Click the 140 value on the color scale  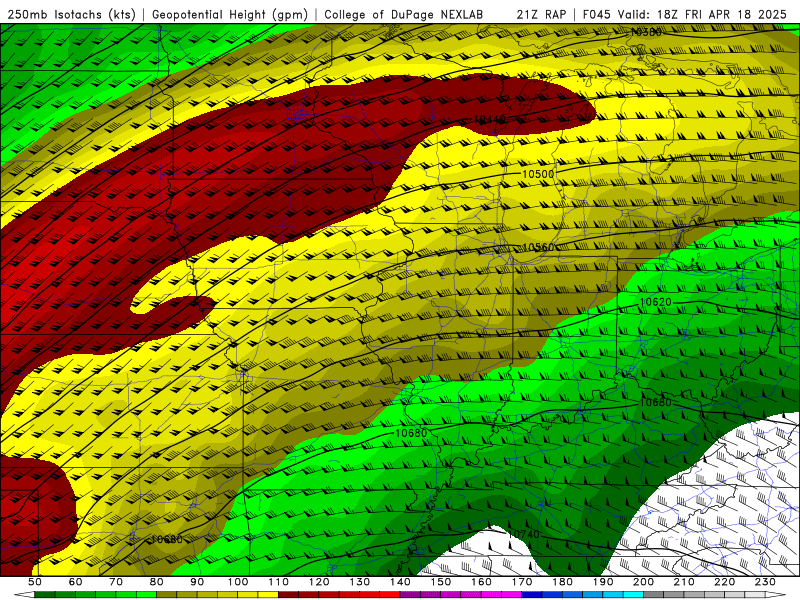click(x=401, y=582)
